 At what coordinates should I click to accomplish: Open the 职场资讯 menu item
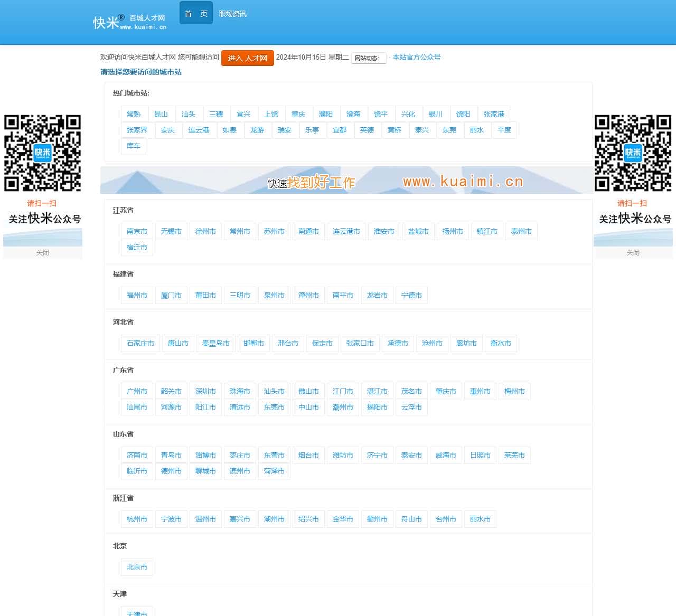232,14
